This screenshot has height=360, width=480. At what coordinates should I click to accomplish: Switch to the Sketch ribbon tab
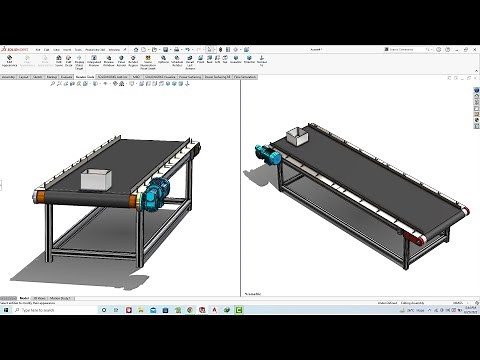coord(38,77)
